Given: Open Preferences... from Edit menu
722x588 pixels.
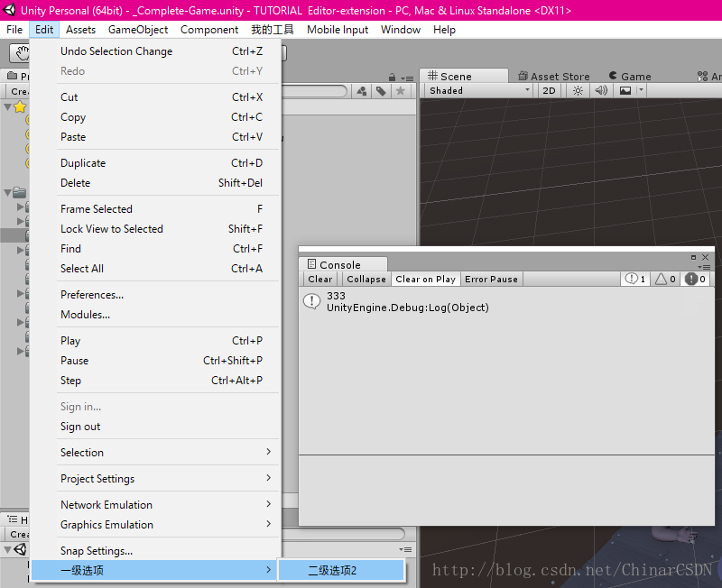Looking at the screenshot, I should pos(155,295).
